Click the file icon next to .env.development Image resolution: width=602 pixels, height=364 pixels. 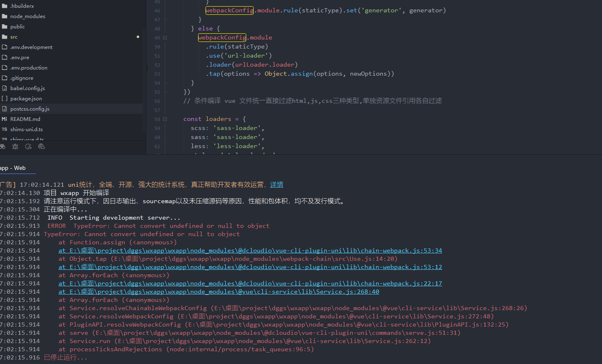pyautogui.click(x=5, y=47)
